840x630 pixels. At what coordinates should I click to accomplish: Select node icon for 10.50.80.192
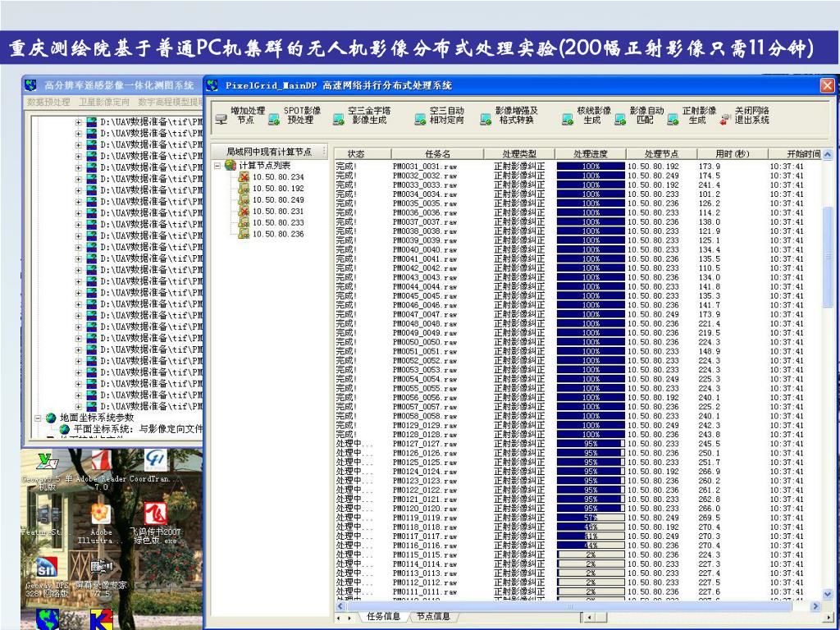pos(244,188)
